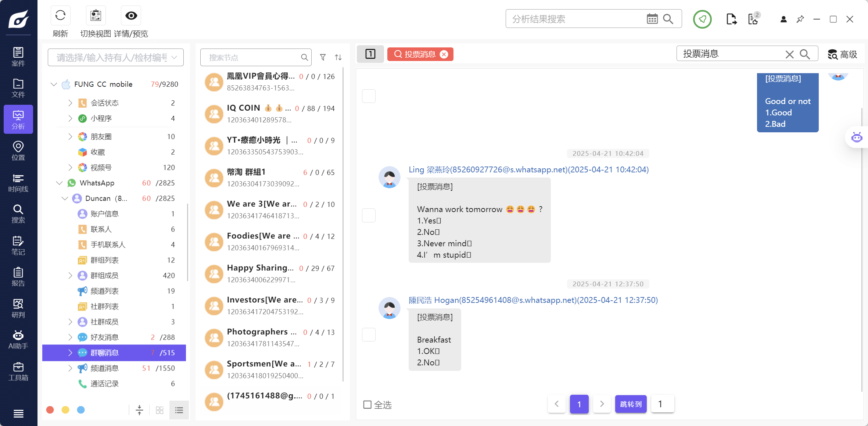Check the checkbox beside Ling's poll message

pos(369,215)
